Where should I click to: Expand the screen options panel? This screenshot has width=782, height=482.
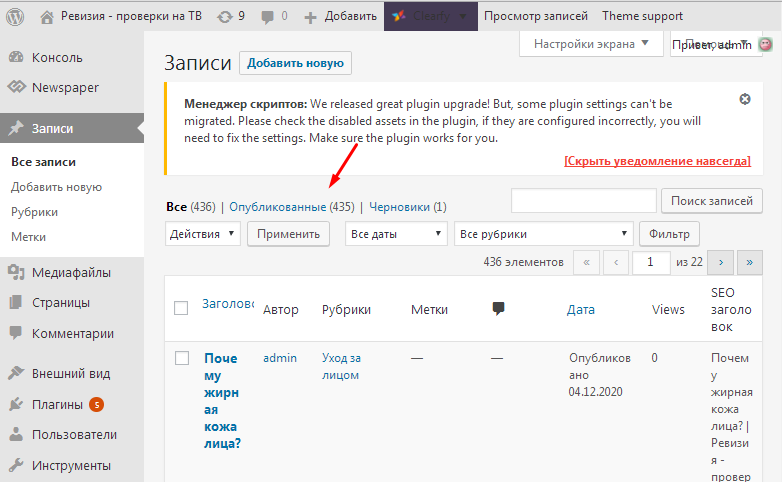(591, 44)
